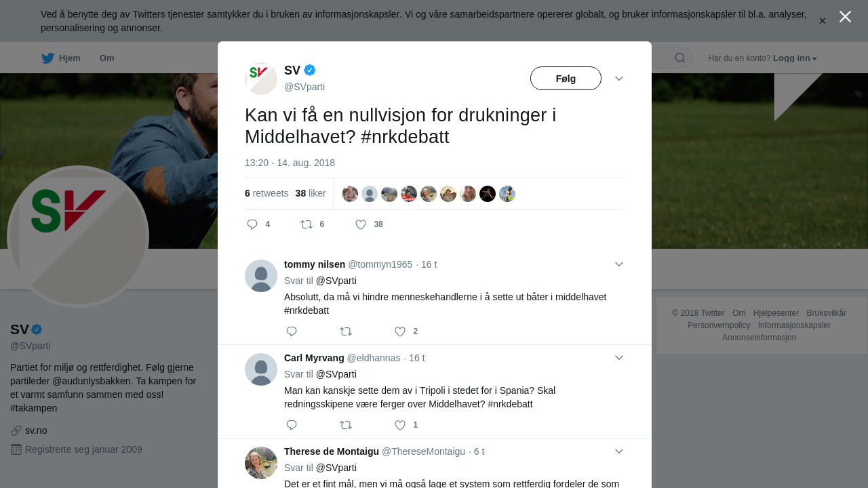Click the Følg button
Image resolution: width=868 pixels, height=488 pixels.
pyautogui.click(x=566, y=79)
